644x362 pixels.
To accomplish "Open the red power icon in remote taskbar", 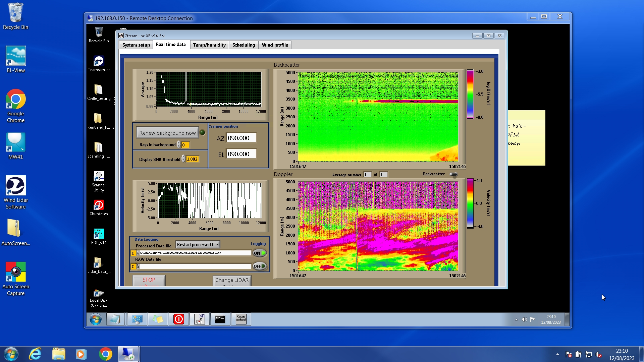I will click(178, 319).
